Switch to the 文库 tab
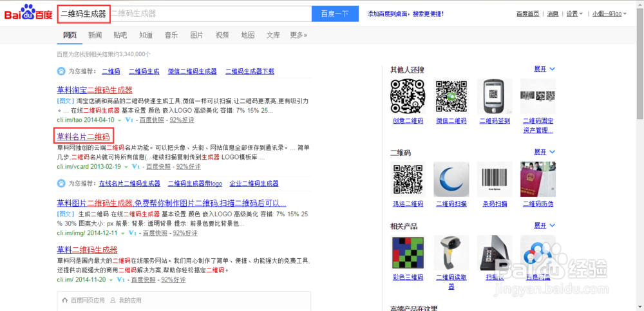Image resolution: width=644 pixels, height=311 pixels. click(x=273, y=35)
